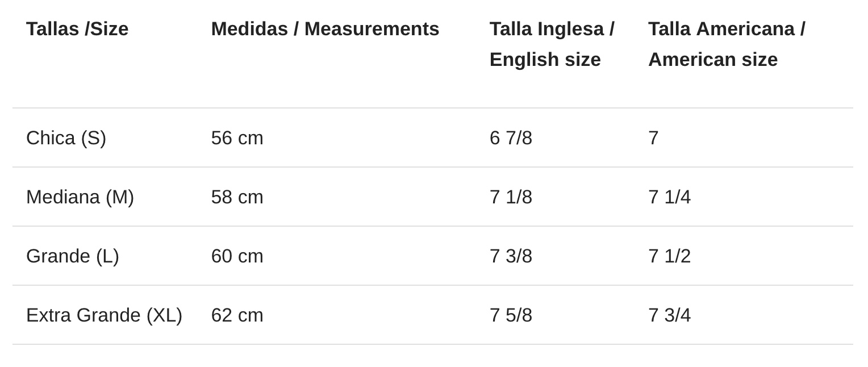Click the 7 1/4 American size value
Image resolution: width=868 pixels, height=367 pixels.
click(x=669, y=197)
